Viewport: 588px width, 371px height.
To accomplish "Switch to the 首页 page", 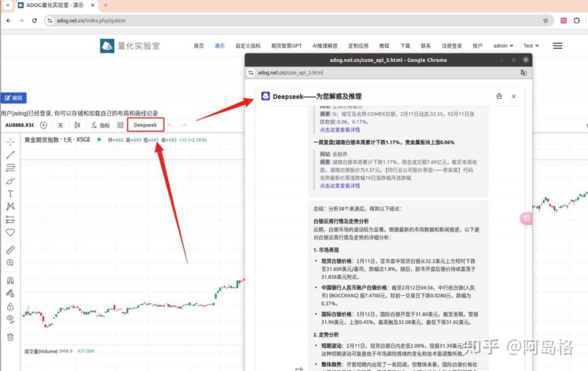I will coord(198,45).
